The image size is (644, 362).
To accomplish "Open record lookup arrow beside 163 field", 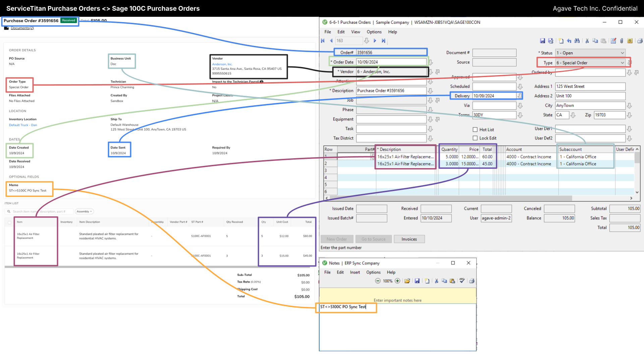I will click(x=367, y=41).
